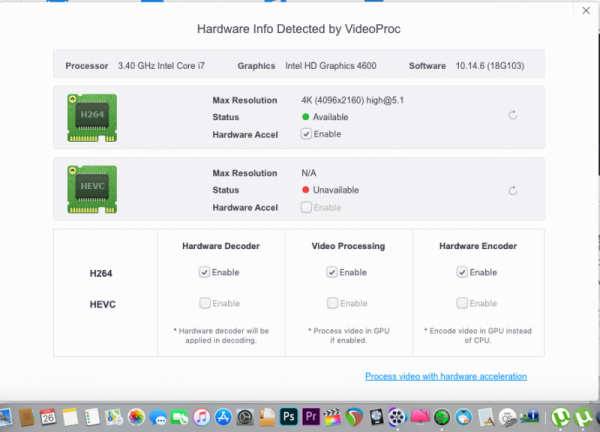The image size is (600, 432).
Task: Click the H264 row label in table
Action: point(101,274)
